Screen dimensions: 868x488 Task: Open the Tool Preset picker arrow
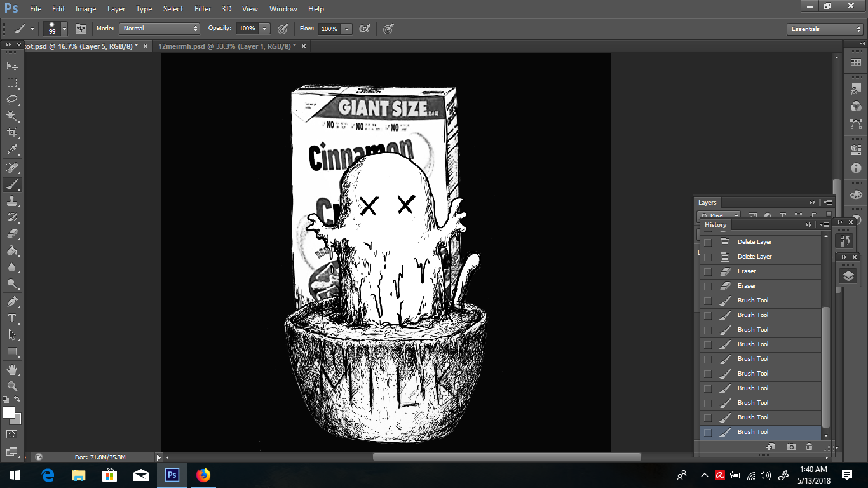tap(32, 29)
